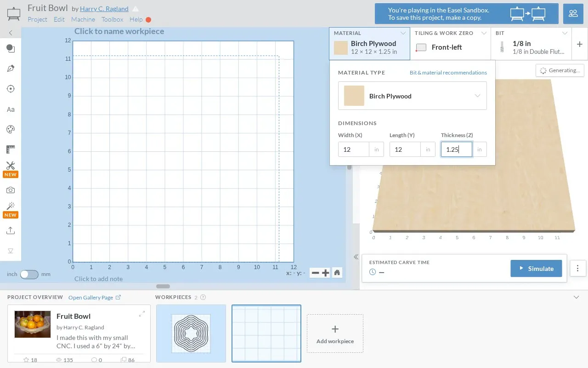
Task: Open the Help menu
Action: (x=136, y=19)
